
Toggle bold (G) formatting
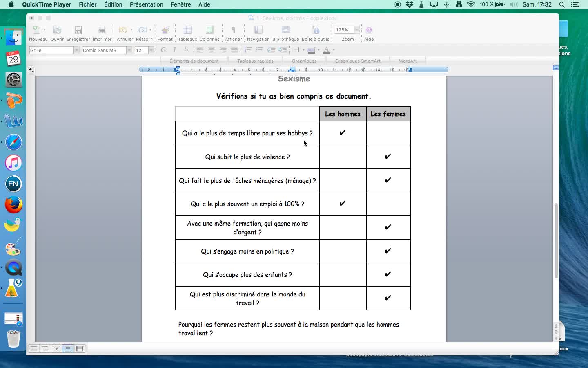163,50
